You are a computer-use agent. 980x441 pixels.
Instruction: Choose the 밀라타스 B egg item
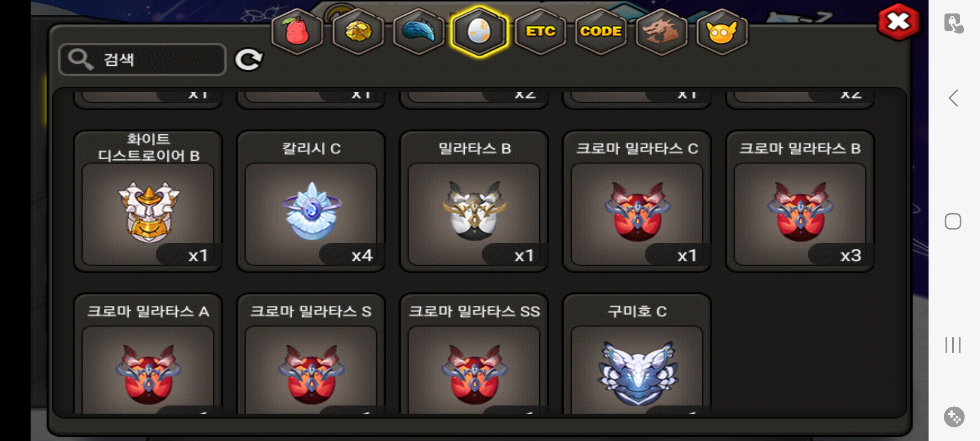tap(474, 201)
